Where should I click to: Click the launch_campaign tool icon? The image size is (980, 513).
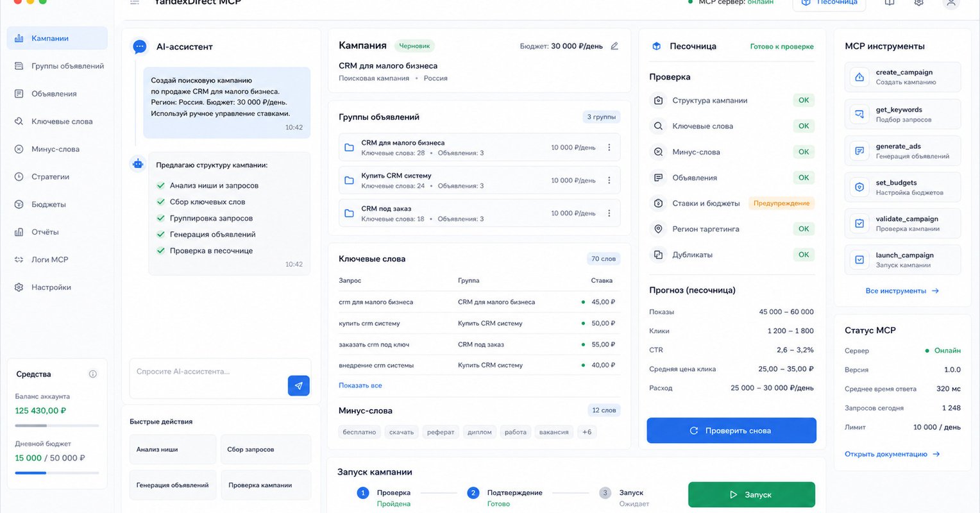859,260
